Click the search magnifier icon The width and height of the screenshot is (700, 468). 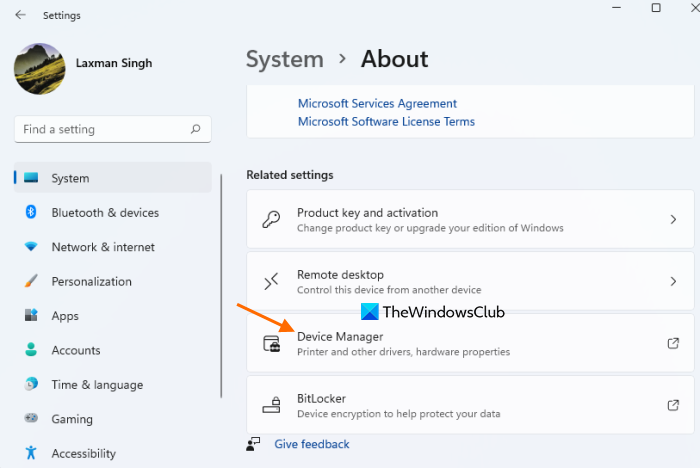(x=196, y=129)
